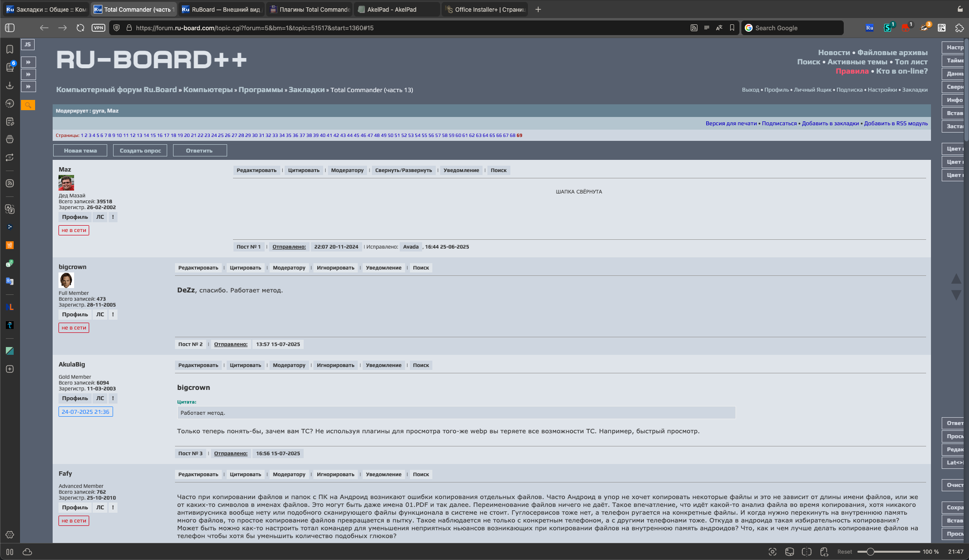Click the address bar URL field
The height and width of the screenshot is (560, 969).
[409, 28]
